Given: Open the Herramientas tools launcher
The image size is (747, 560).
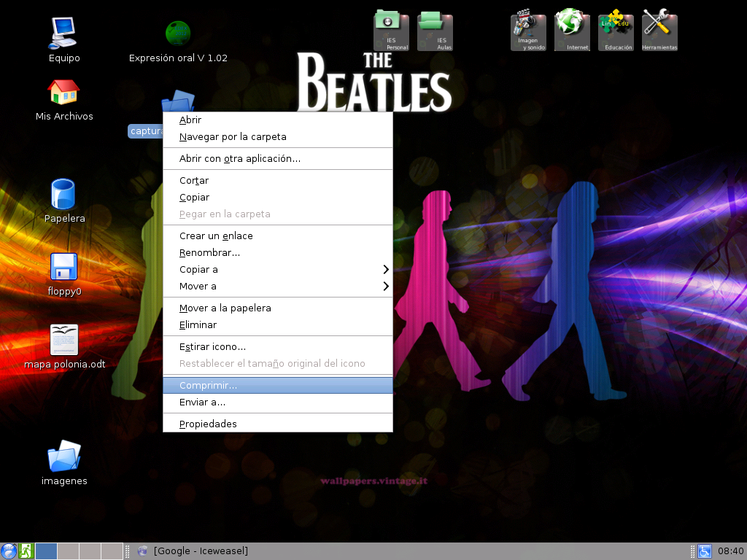Looking at the screenshot, I should (x=659, y=29).
